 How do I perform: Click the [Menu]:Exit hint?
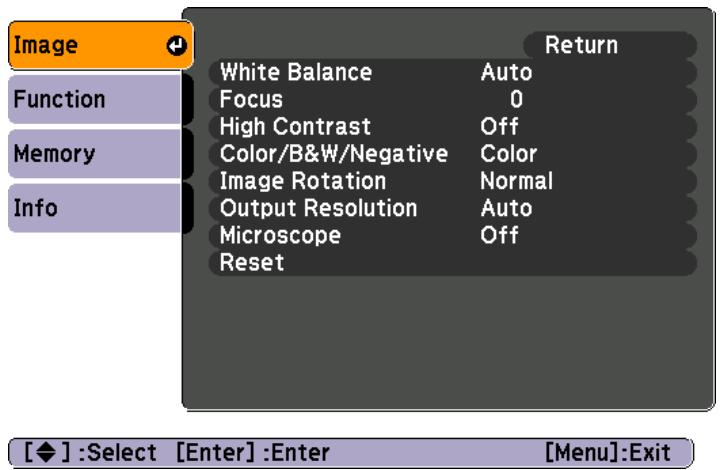coord(607,453)
